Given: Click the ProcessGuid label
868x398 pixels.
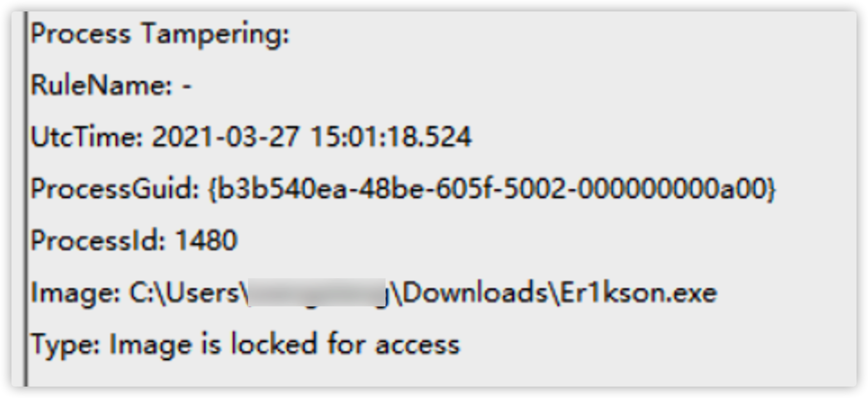Looking at the screenshot, I should tap(115, 189).
